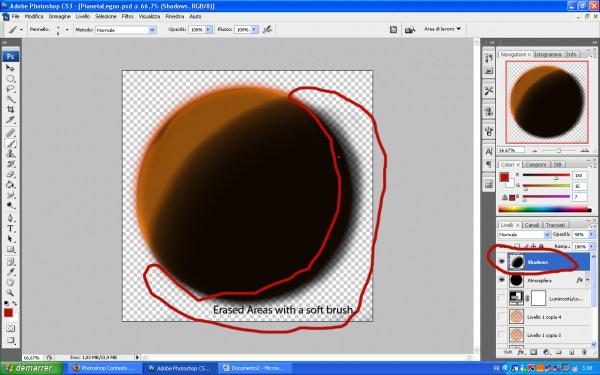Switch to the Istogramma tab
600x375 pixels.
548,54
